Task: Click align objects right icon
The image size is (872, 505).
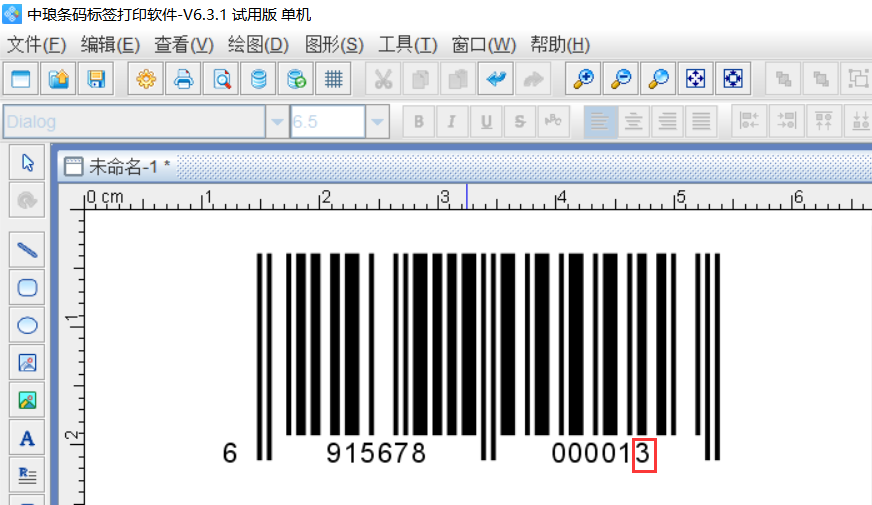Action: 786,121
